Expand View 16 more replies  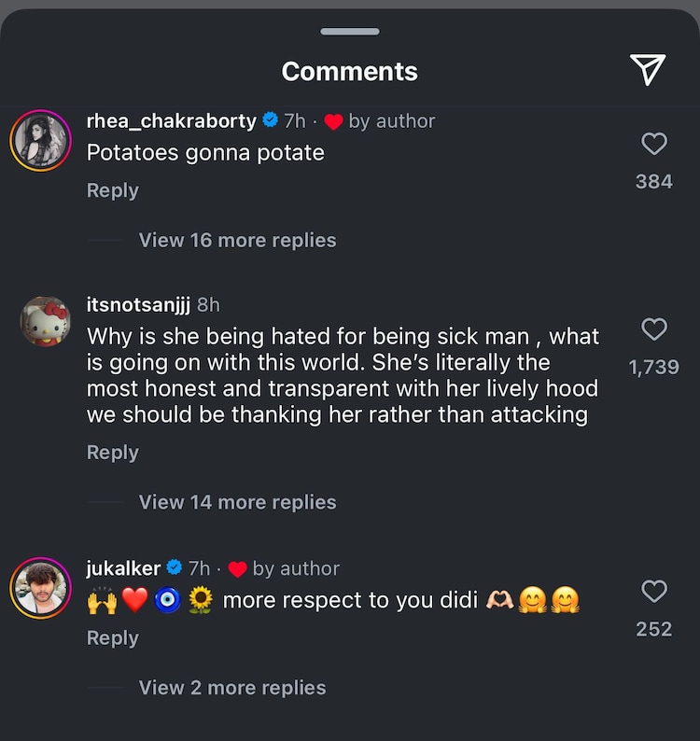click(x=237, y=240)
